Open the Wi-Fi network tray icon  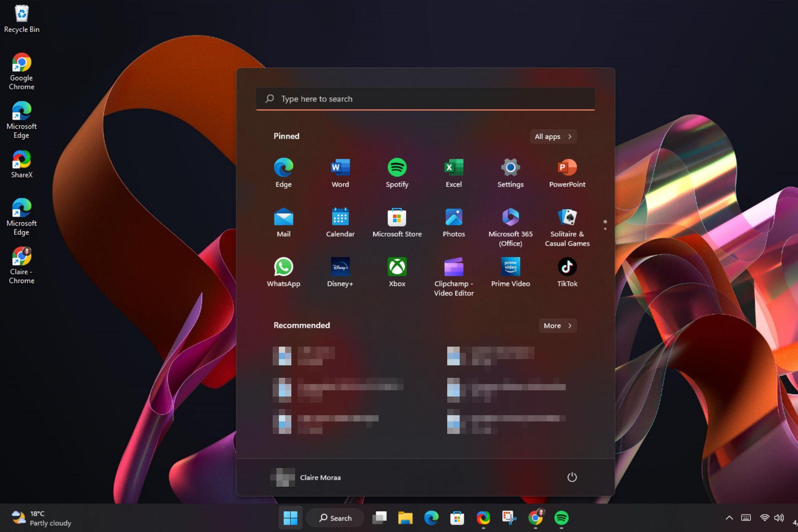764,518
